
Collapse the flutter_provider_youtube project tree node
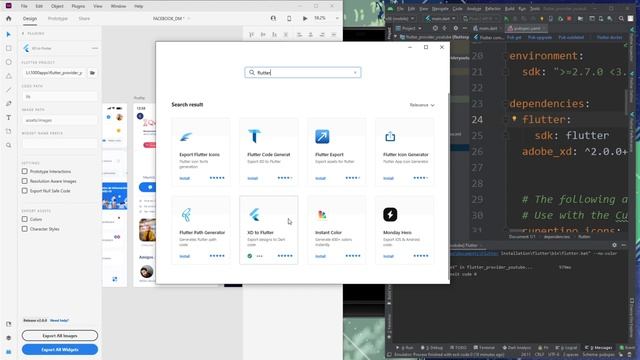tap(395, 37)
